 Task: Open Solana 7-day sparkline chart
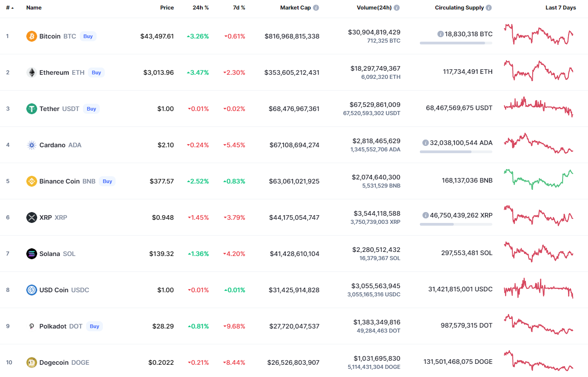tap(539, 252)
